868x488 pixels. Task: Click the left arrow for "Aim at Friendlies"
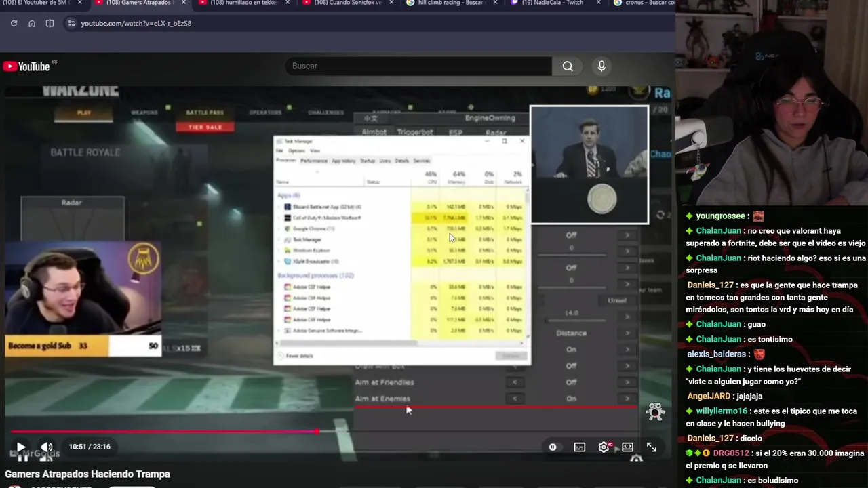[515, 382]
